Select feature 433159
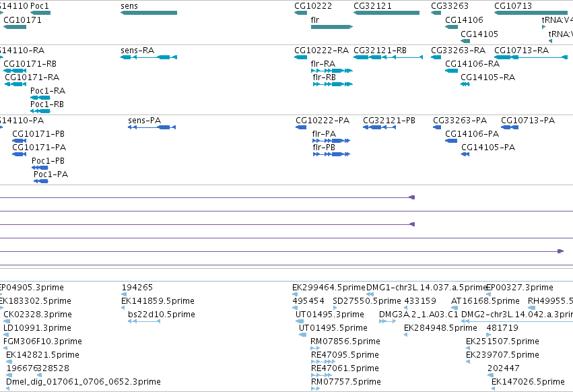573x392 pixels. [x=420, y=301]
